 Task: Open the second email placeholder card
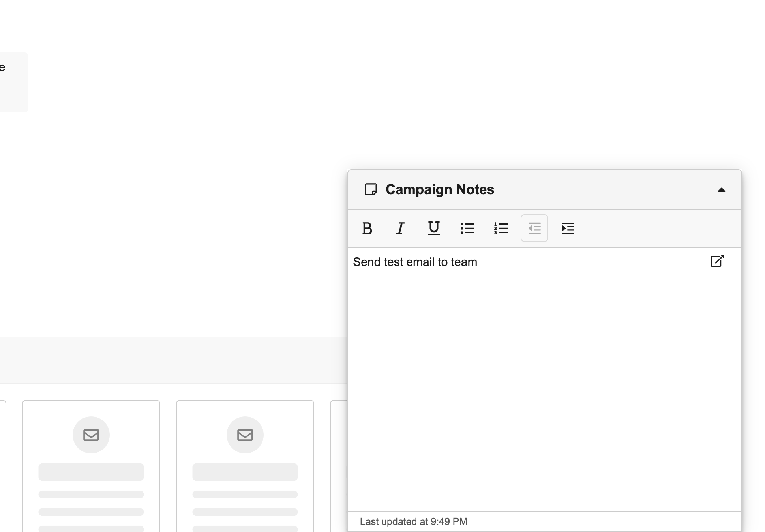[x=245, y=466]
